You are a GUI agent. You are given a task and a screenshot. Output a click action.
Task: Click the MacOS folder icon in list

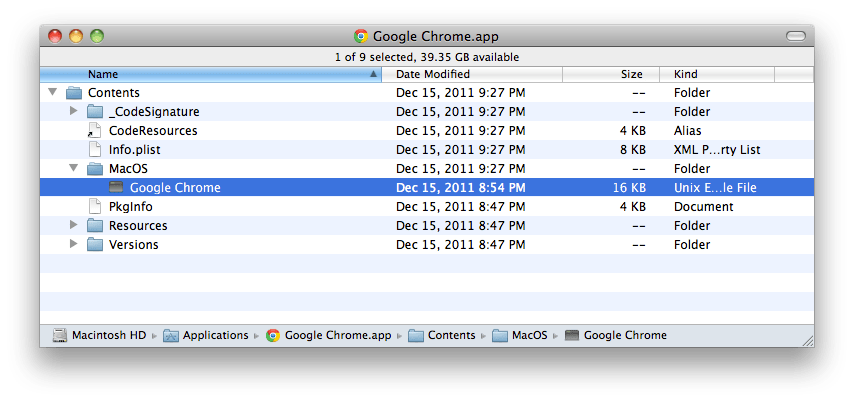click(95, 169)
